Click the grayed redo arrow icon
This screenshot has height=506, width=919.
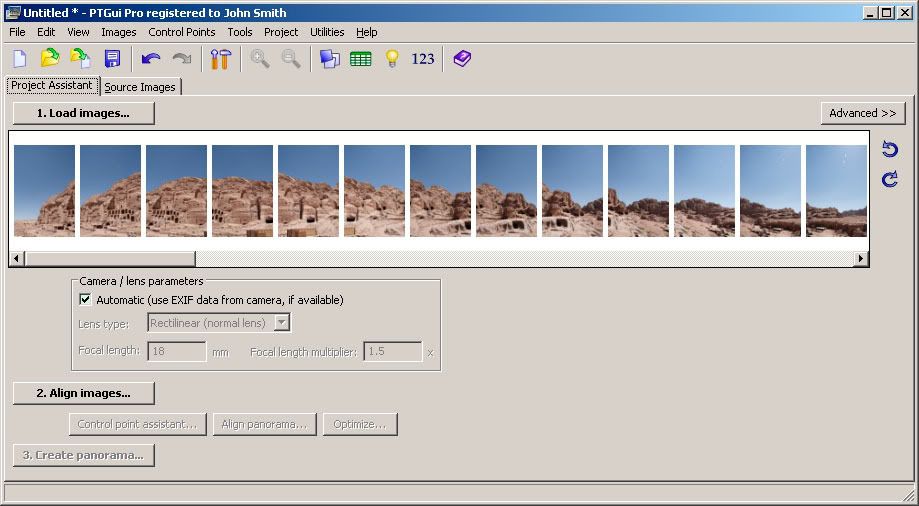pyautogui.click(x=182, y=59)
